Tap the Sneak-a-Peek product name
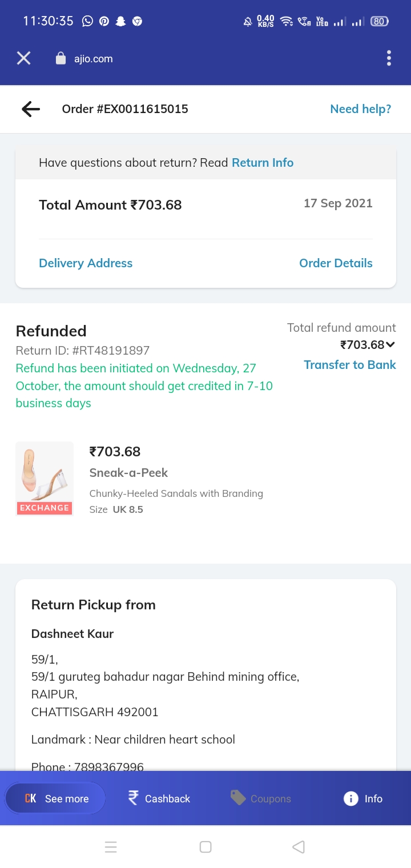The height and width of the screenshot is (868, 411). click(x=128, y=473)
